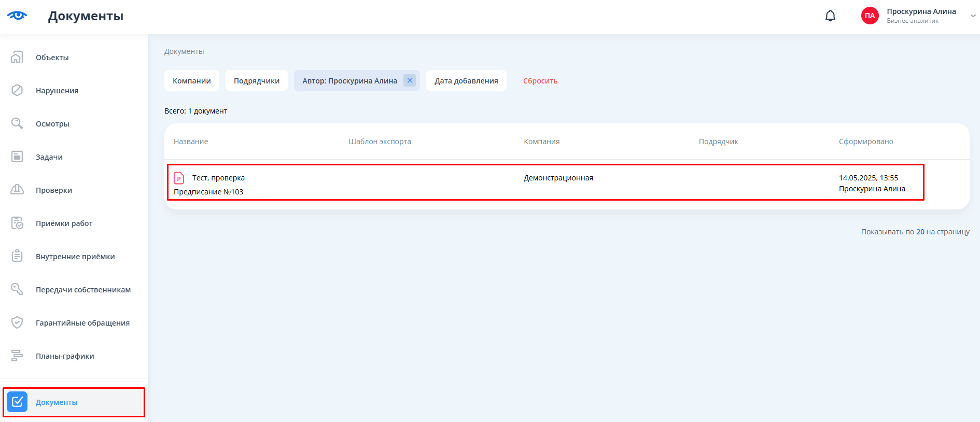Viewport: 980px width, 422px height.
Task: Select Внутренние приёмки in sidebar
Action: (x=75, y=257)
